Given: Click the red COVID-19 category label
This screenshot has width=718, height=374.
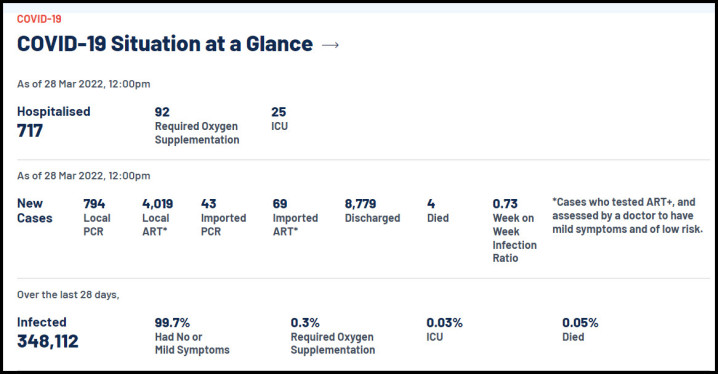Looking at the screenshot, I should [39, 19].
